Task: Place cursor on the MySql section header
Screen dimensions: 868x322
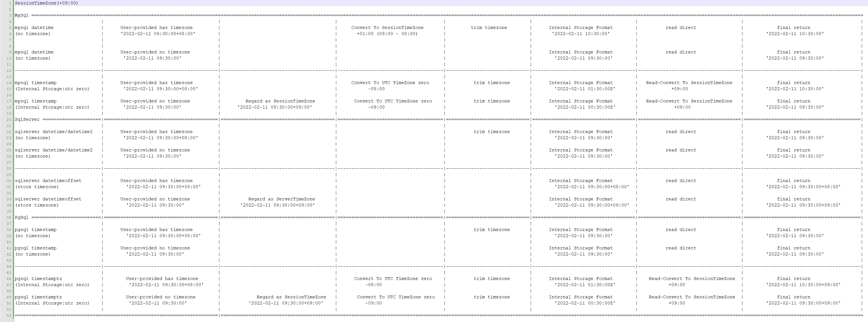Action: (22, 16)
